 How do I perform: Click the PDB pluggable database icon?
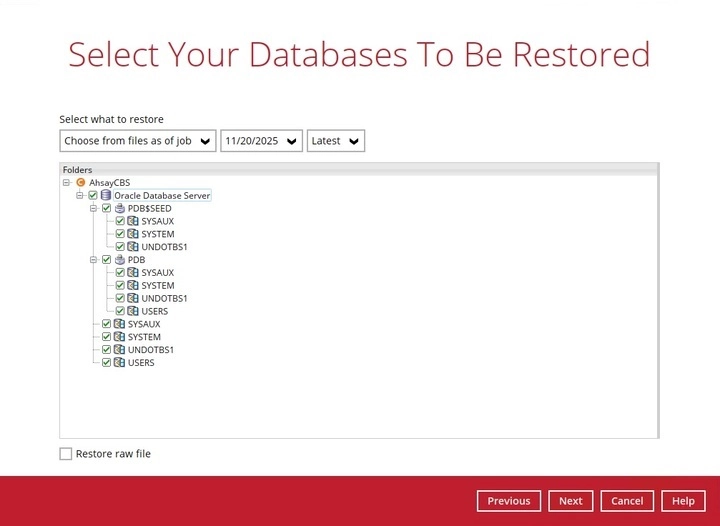120,260
